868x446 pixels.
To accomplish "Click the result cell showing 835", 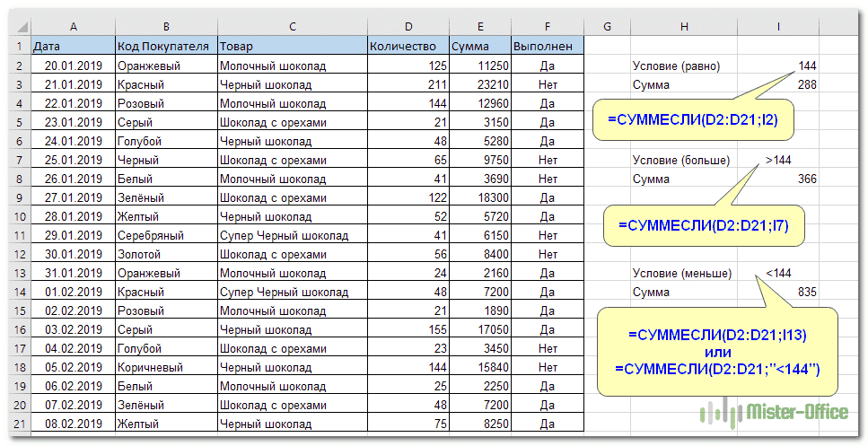I will [778, 292].
